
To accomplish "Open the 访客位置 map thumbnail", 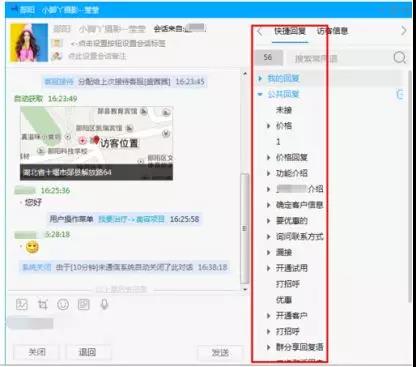I will point(96,143).
